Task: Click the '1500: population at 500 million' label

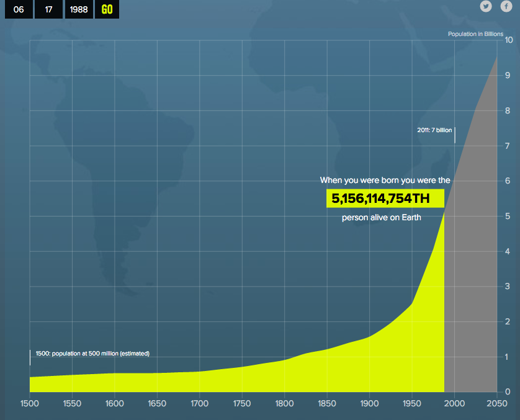Action: point(92,354)
